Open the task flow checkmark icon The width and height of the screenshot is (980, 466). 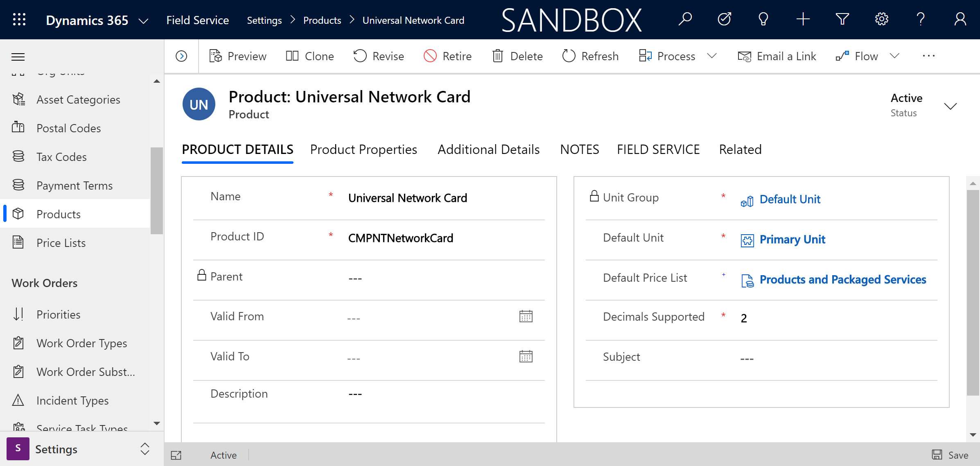click(724, 19)
